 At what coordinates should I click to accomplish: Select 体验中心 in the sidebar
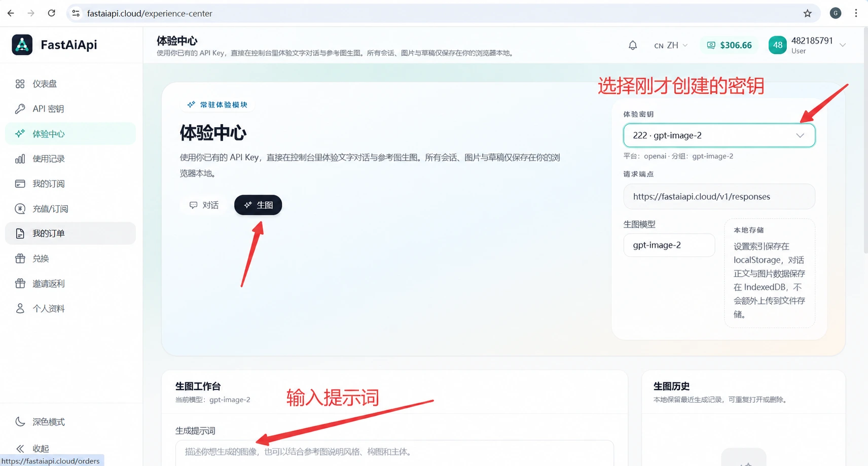(x=70, y=133)
